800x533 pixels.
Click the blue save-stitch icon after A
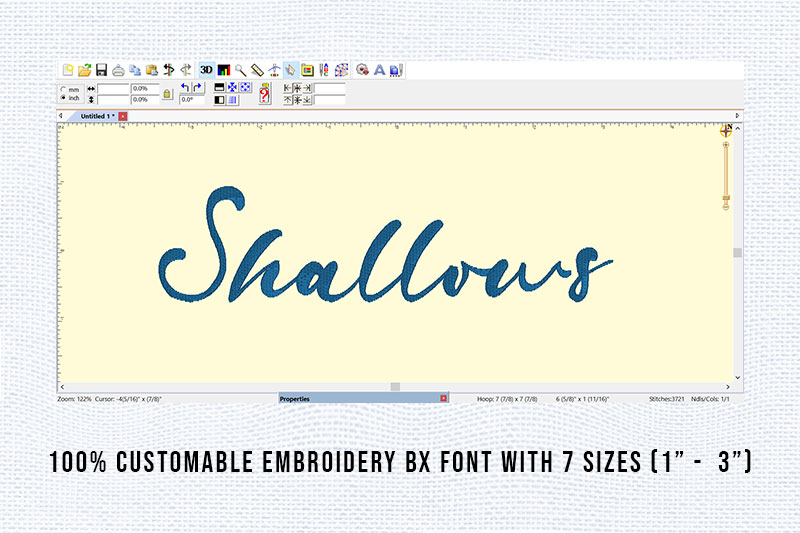point(396,70)
